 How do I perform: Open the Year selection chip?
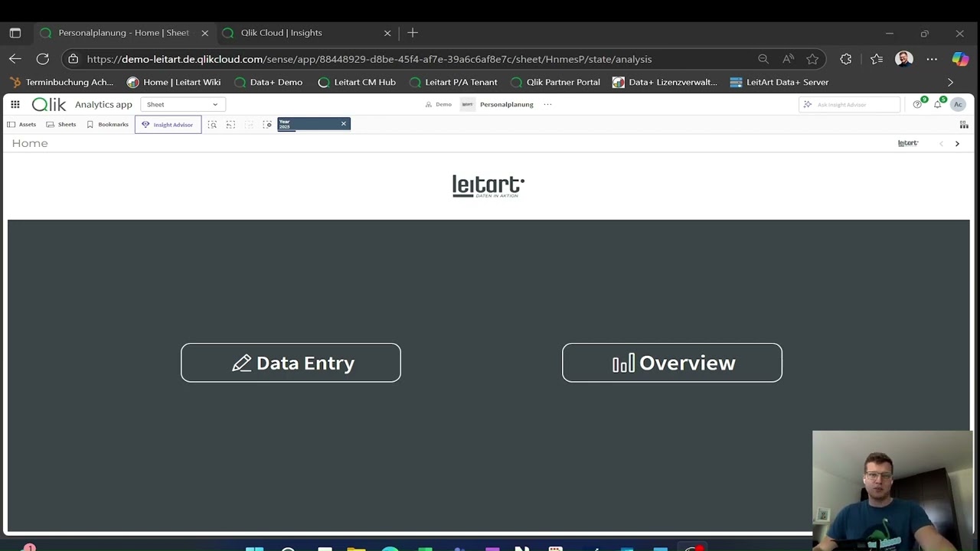point(307,124)
